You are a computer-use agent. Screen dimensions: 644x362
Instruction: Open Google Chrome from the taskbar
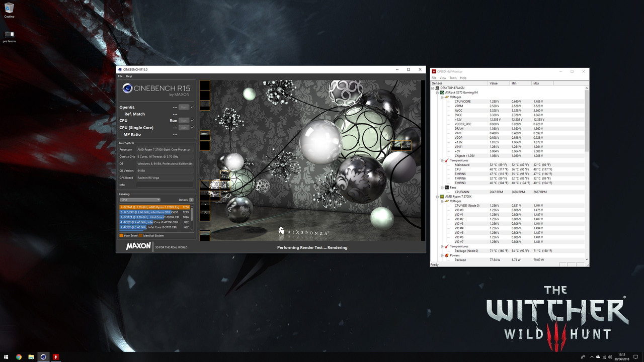pyautogui.click(x=19, y=357)
